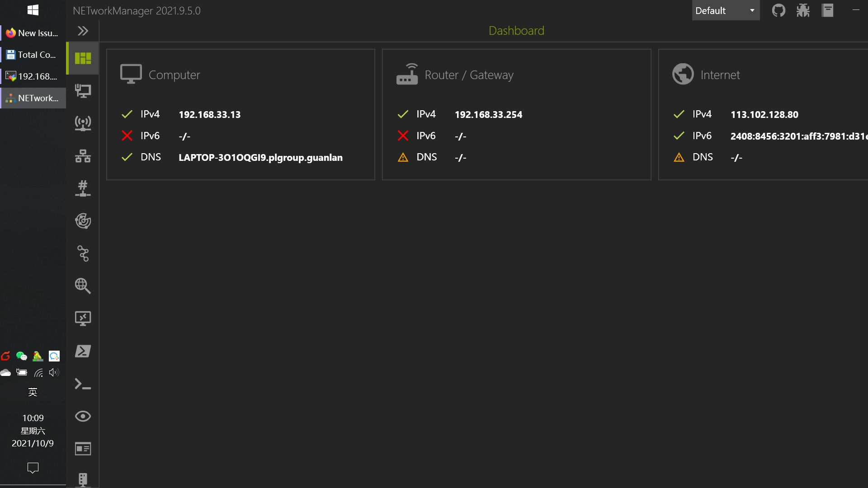The width and height of the screenshot is (868, 488).
Task: Select the Network Interface tool
Action: (x=83, y=91)
